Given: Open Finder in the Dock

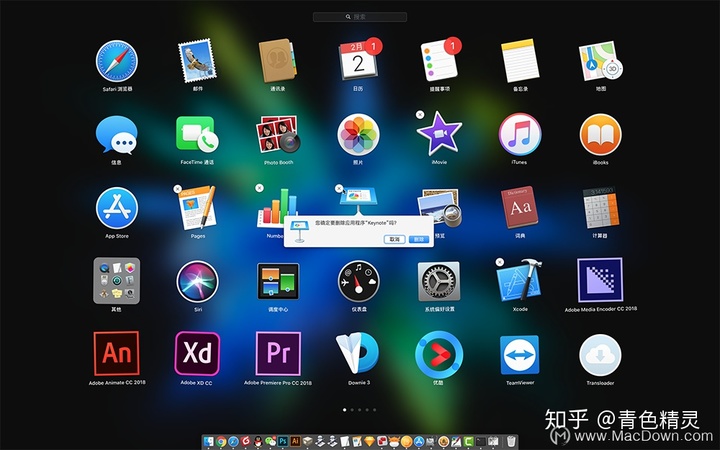Looking at the screenshot, I should click(208, 441).
